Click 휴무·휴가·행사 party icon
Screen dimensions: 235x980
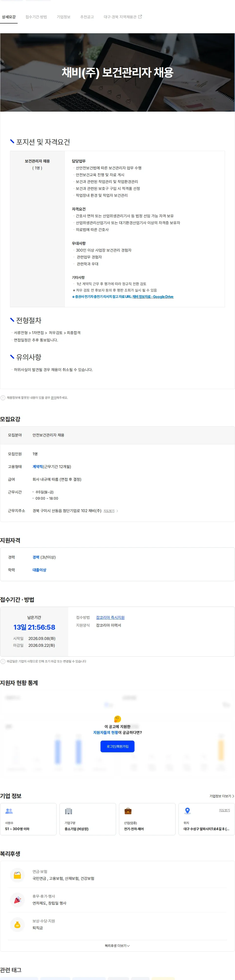click(17, 900)
